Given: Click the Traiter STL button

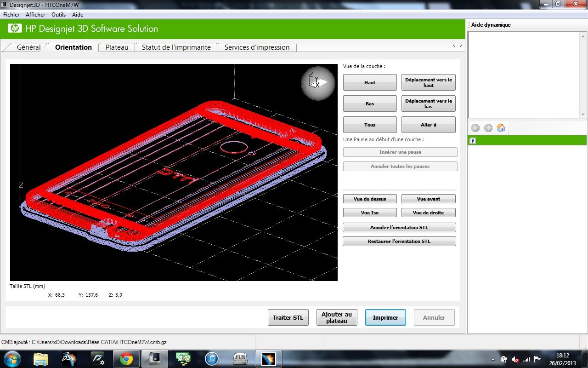Looking at the screenshot, I should pyautogui.click(x=288, y=317).
